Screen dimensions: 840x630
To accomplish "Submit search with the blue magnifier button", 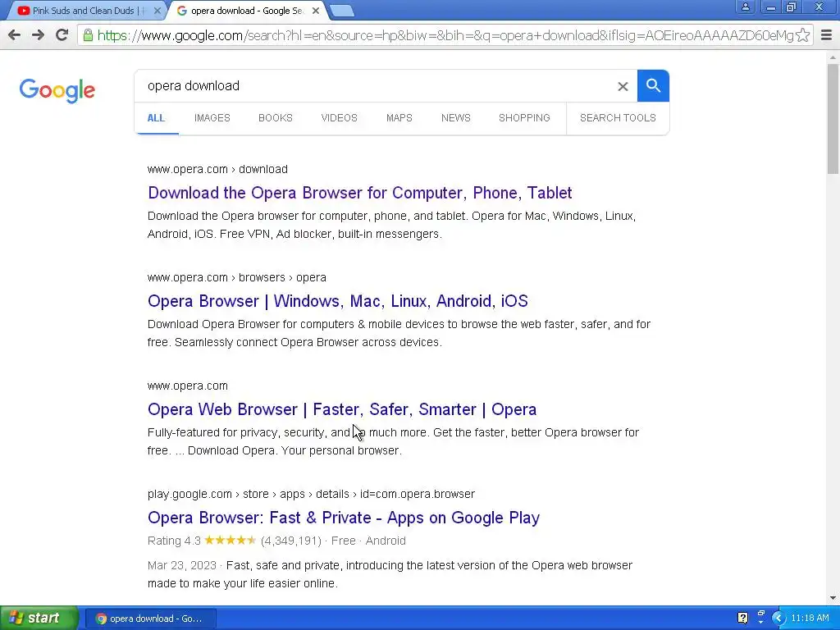I will [653, 85].
